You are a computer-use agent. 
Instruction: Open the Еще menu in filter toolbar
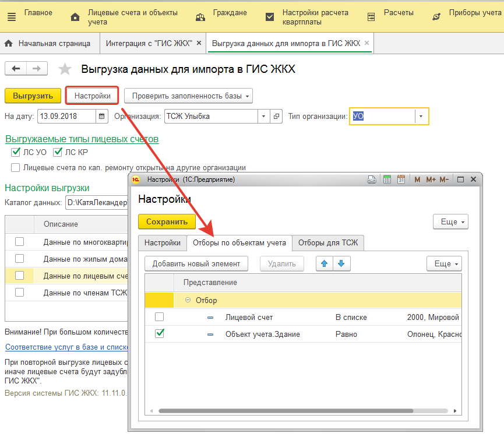(x=444, y=263)
